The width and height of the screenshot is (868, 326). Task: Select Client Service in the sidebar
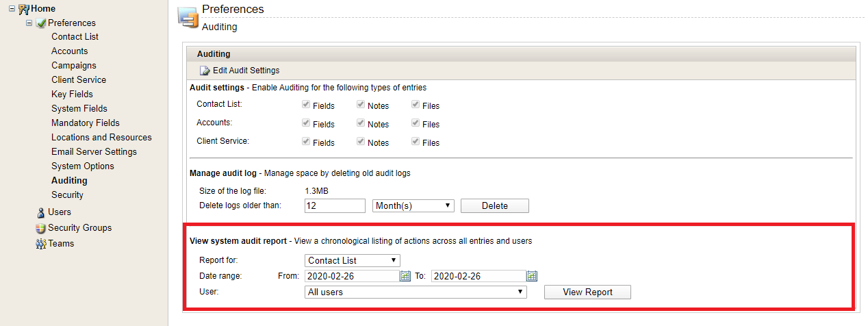point(79,80)
